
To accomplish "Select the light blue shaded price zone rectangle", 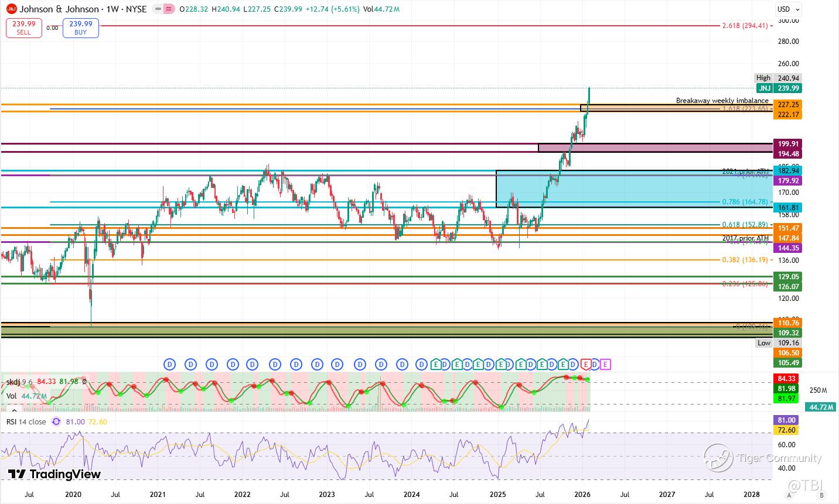I will click(x=634, y=189).
